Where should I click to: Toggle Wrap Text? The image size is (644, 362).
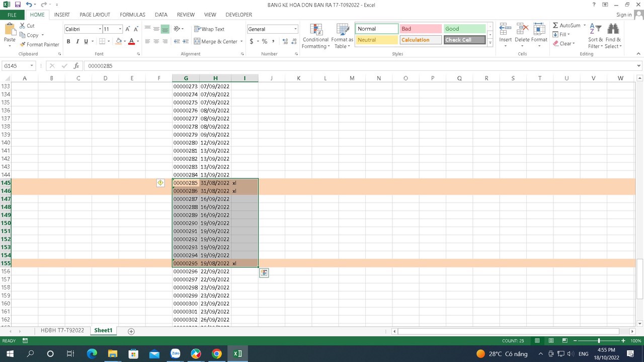[209, 29]
